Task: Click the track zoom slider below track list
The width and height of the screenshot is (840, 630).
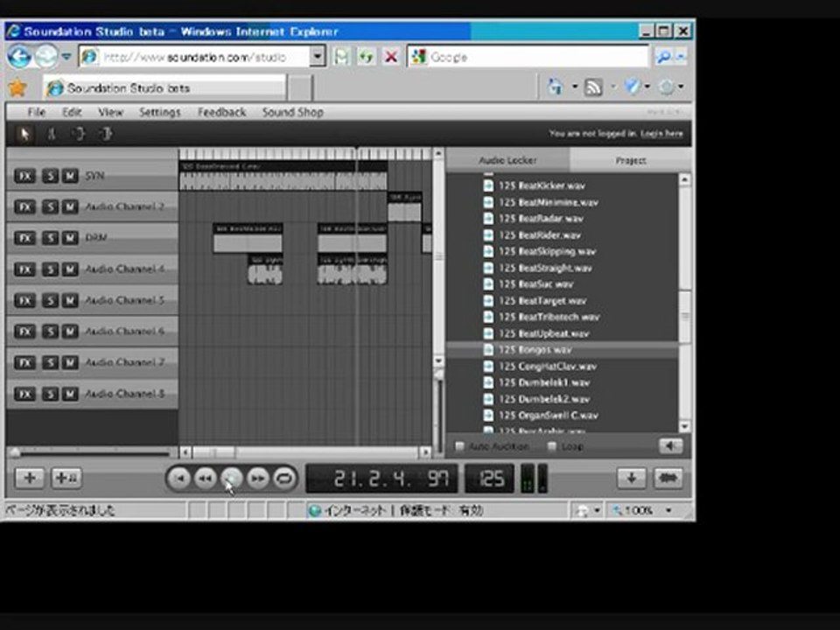Action: [15, 453]
